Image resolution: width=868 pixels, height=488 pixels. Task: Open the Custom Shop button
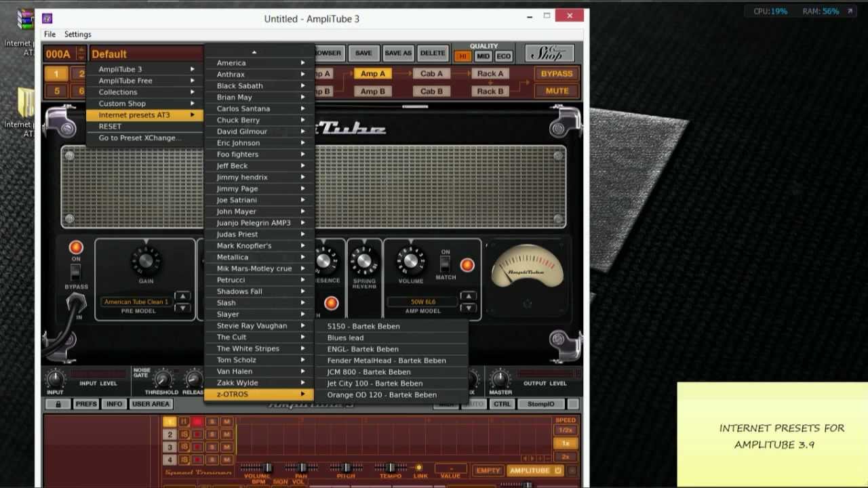550,54
